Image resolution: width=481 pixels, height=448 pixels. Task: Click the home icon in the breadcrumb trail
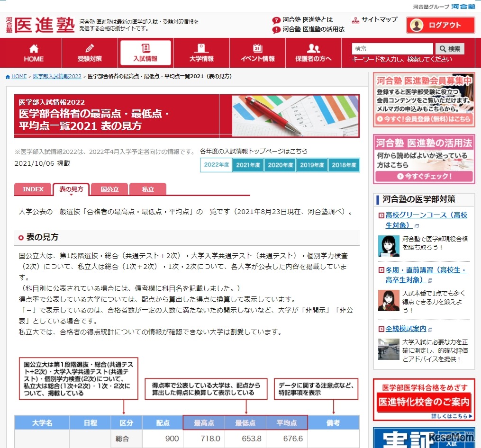click(8, 76)
